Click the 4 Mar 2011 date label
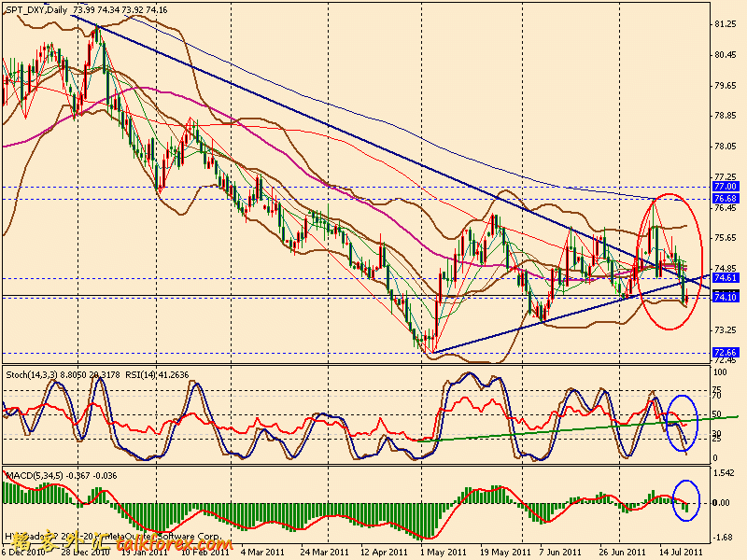 [x=262, y=552]
